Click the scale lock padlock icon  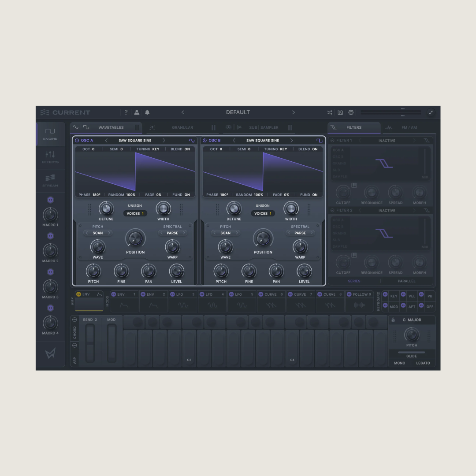click(393, 320)
